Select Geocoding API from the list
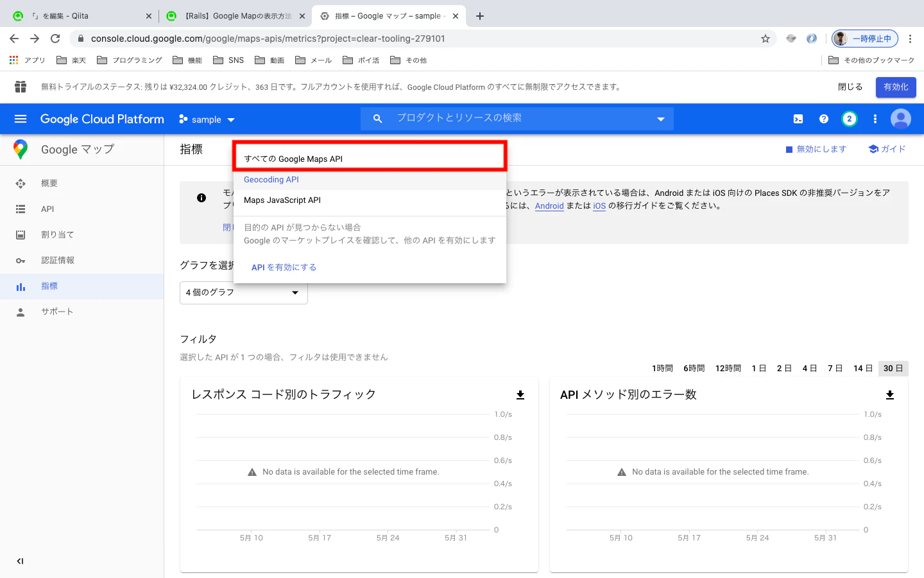Viewport: 924px width, 578px height. (x=370, y=180)
